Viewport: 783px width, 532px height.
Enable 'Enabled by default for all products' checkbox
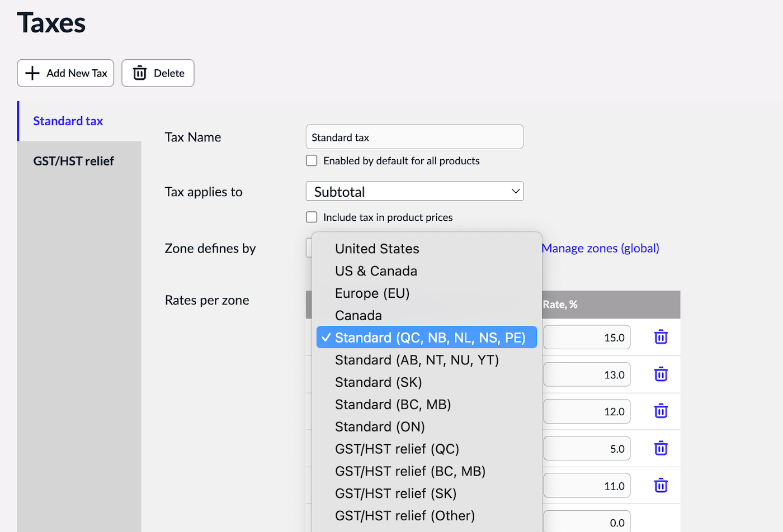312,161
